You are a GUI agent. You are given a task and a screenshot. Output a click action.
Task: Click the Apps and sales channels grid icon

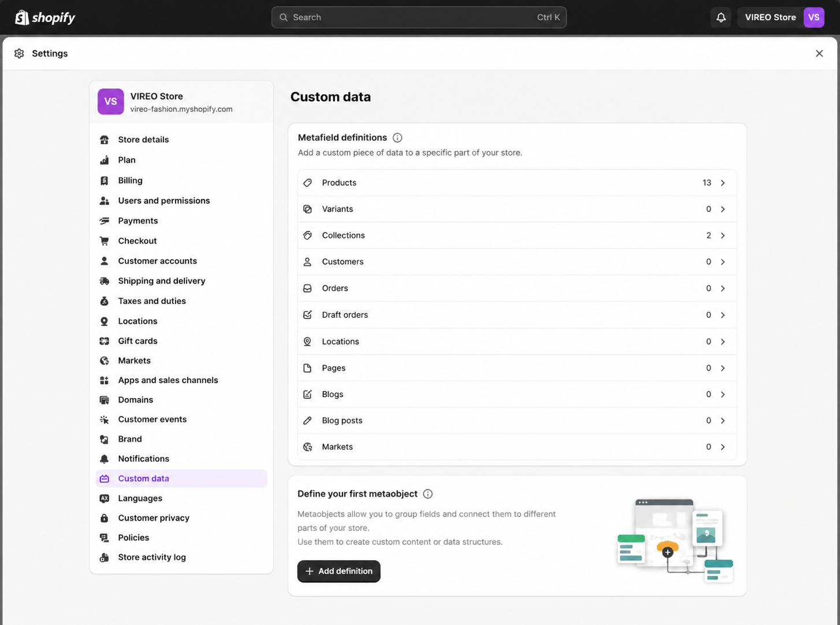pos(104,380)
